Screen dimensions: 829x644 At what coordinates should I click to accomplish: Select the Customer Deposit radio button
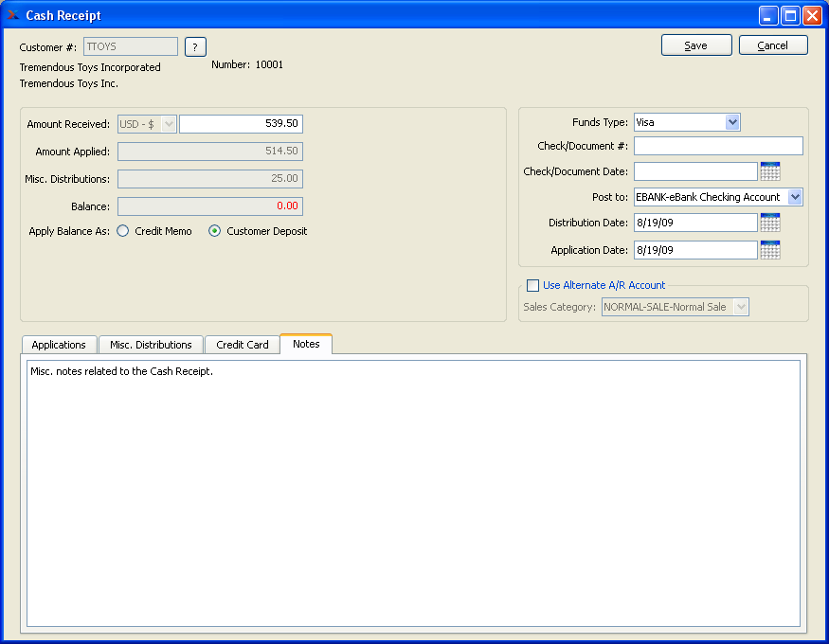click(214, 231)
